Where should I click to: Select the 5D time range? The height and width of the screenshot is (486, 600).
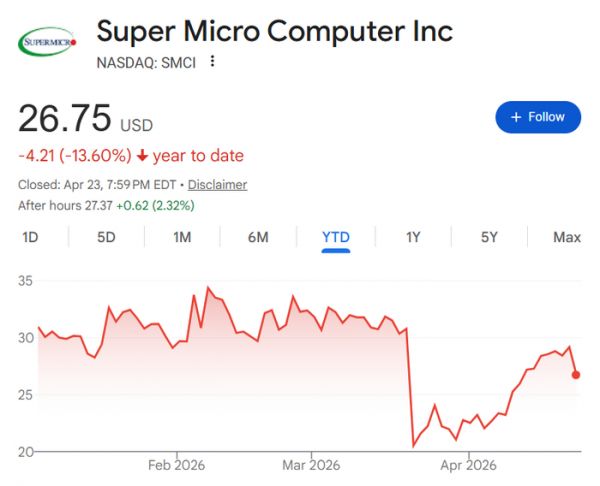click(x=106, y=237)
